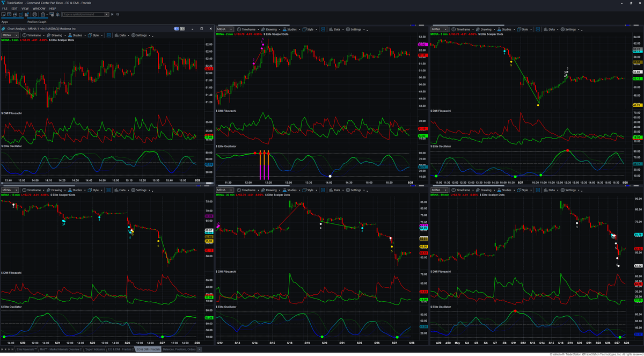Open MRNA symbol dropdown in 30 min chart
Image resolution: width=644 pixels, height=356 pixels.
coord(232,190)
